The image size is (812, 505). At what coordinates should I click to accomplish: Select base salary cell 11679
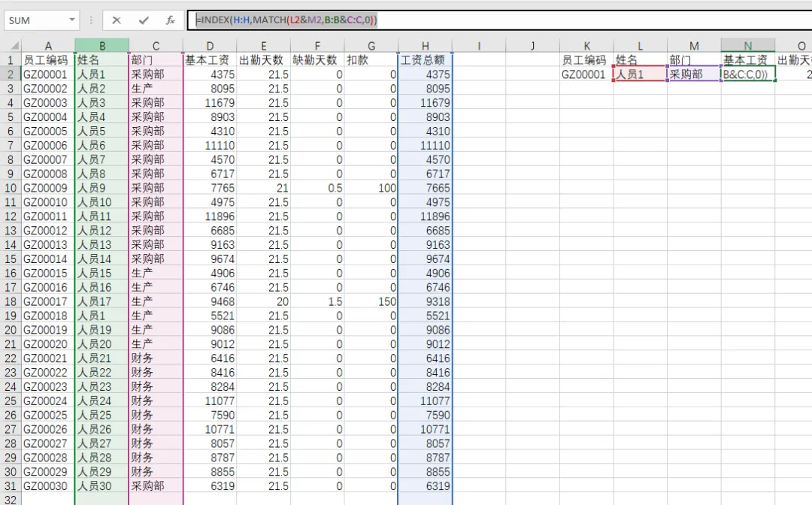[x=210, y=102]
